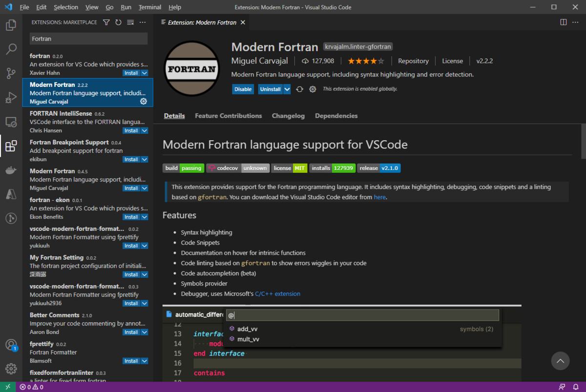The width and height of the screenshot is (586, 392).
Task: Click the remote window status bar icon
Action: pos(7,387)
